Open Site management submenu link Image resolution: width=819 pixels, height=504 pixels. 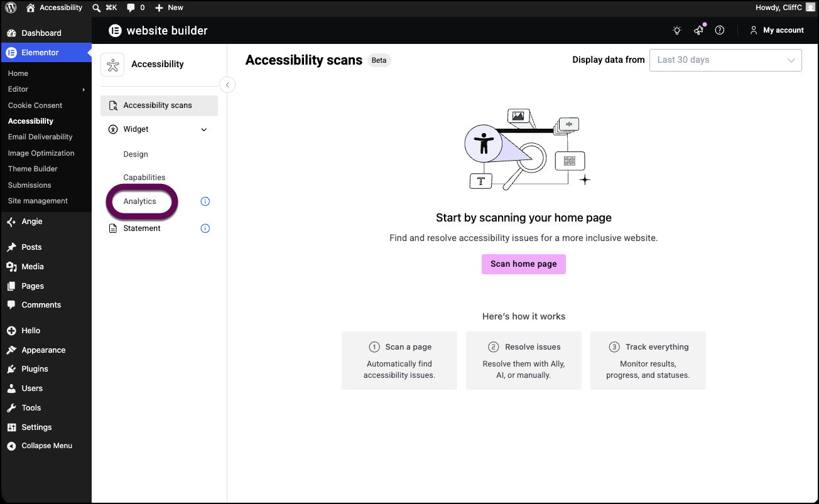point(38,201)
